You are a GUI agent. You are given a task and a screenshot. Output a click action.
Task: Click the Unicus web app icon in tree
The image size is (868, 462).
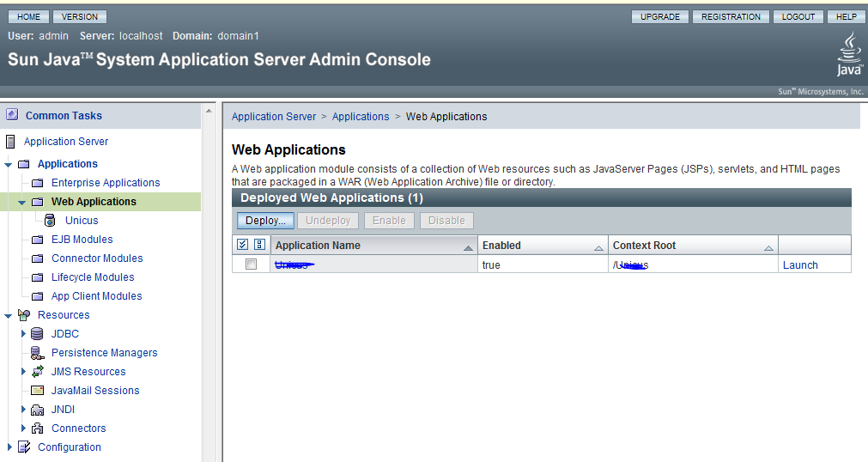click(51, 221)
